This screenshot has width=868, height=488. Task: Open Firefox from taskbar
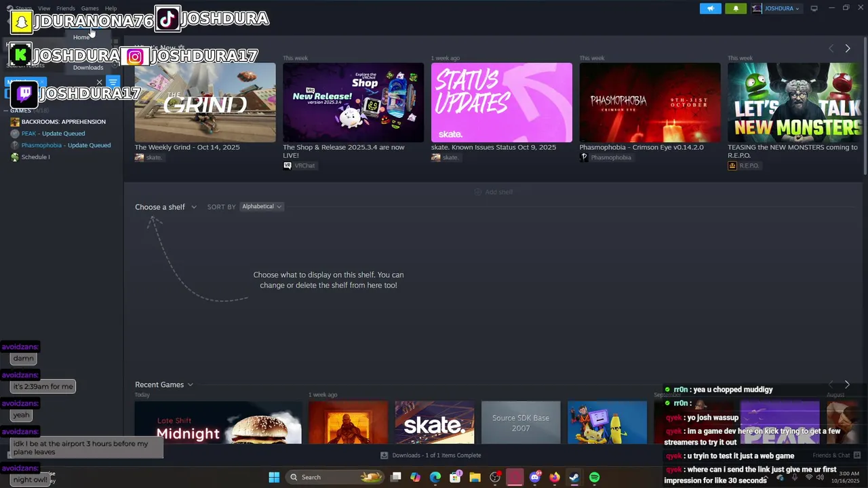point(555,477)
